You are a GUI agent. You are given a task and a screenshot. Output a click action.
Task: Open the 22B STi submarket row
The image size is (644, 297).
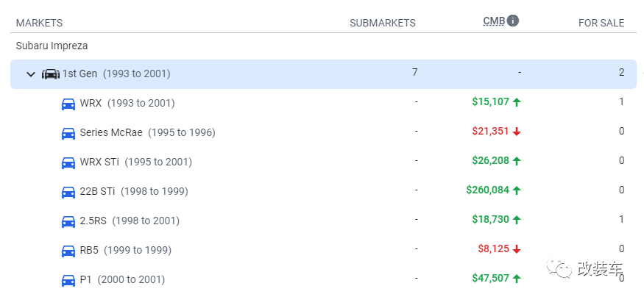point(323,192)
